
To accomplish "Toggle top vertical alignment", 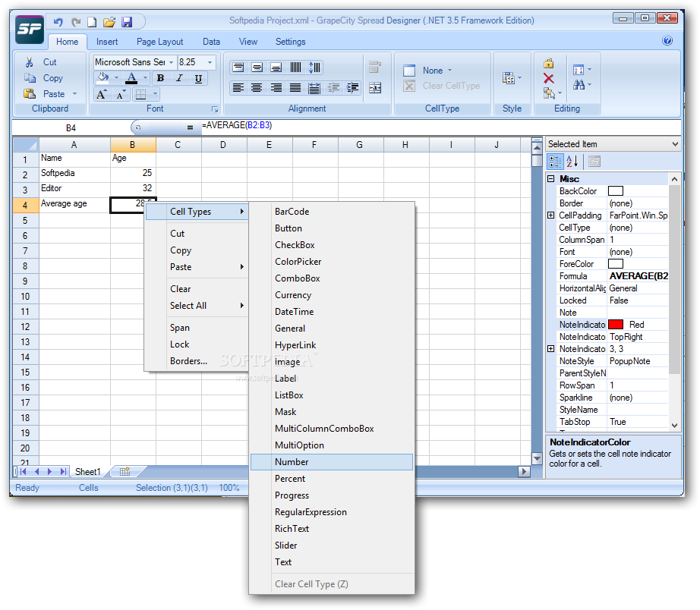I will coord(238,68).
